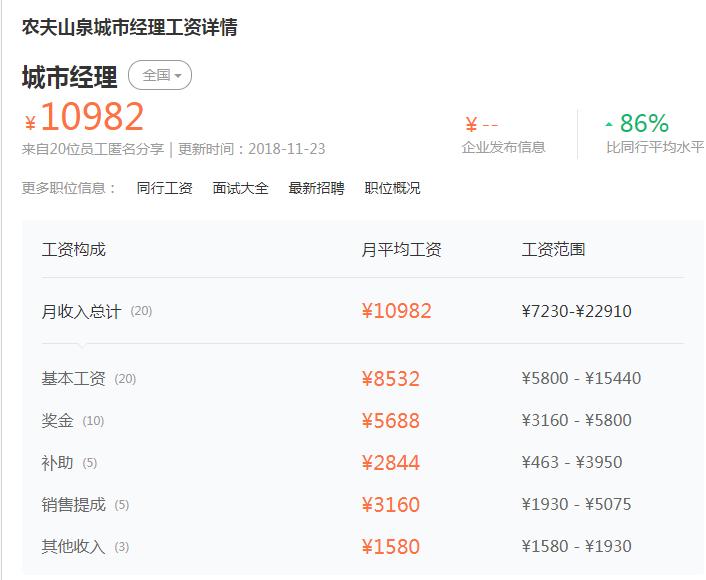Viewport: 706px width, 580px height.
Task: Click the 比同行平均水平 label
Action: 656,147
